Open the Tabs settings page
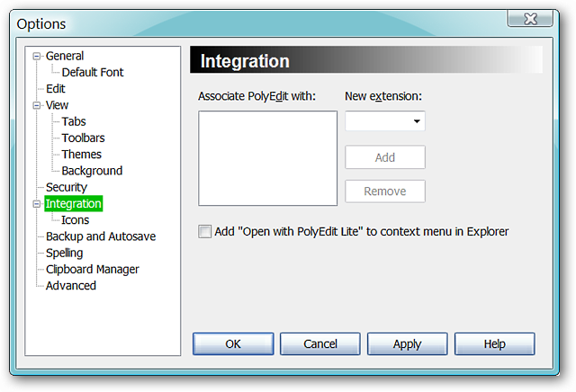The width and height of the screenshot is (576, 392). tap(74, 121)
